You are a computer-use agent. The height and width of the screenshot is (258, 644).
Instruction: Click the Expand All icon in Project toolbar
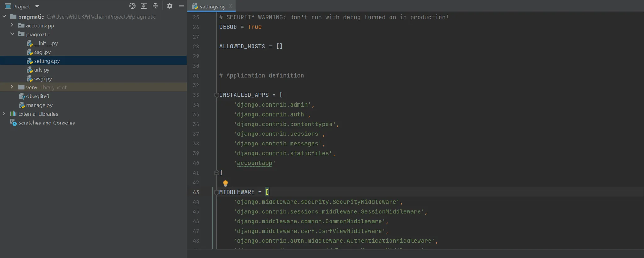pos(144,6)
